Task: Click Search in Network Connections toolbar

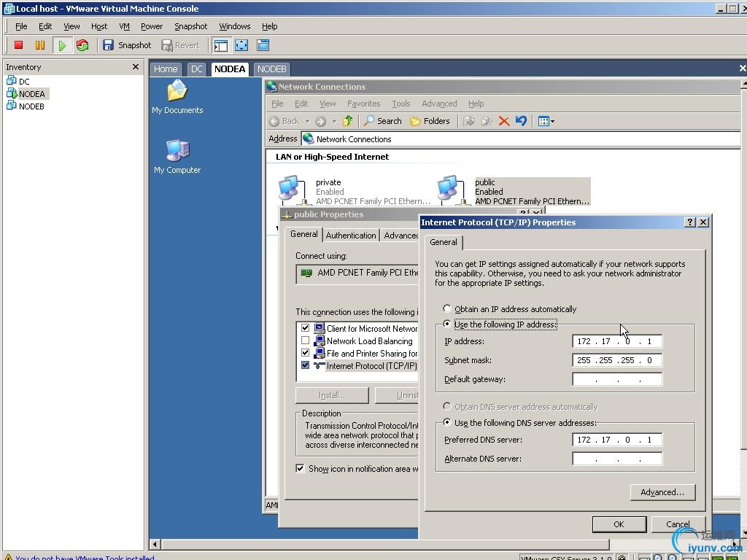Action: click(382, 121)
